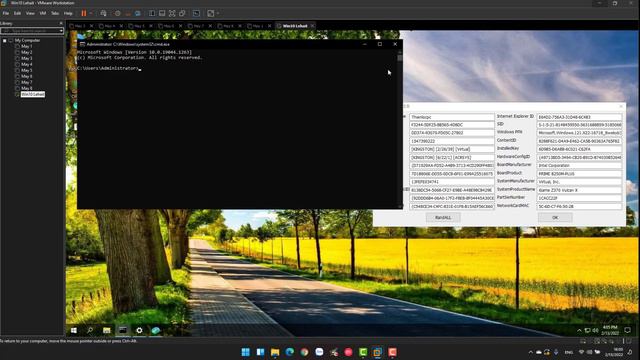The image size is (640, 360).
Task: Select May 7 in the library tree
Action: click(x=27, y=82)
